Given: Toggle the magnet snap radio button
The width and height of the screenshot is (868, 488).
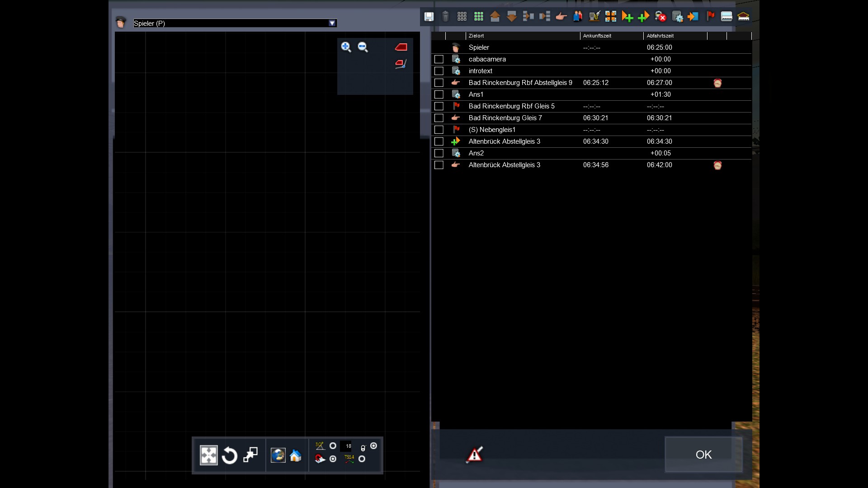Looking at the screenshot, I should 333,459.
